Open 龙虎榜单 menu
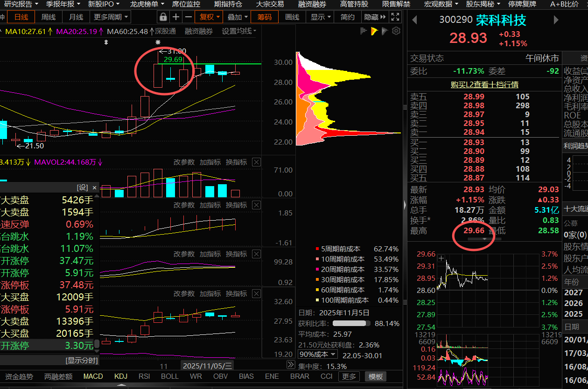 (x=147, y=4)
